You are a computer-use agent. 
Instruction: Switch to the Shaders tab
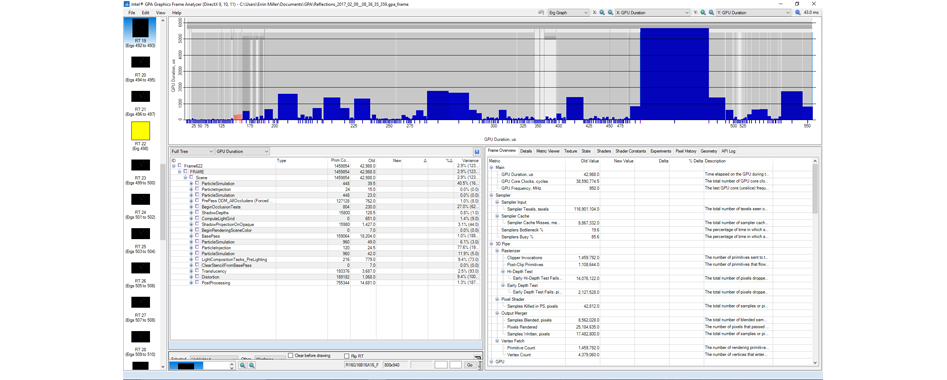[603, 151]
